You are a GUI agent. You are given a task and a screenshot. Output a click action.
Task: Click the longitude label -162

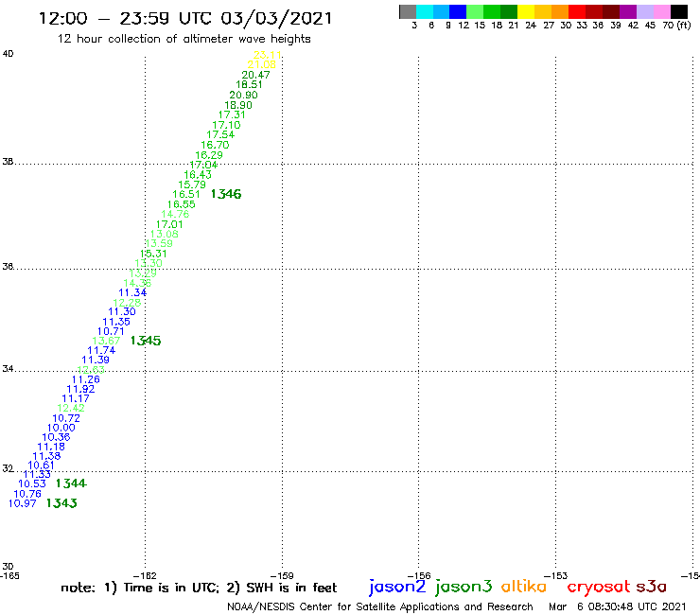pos(145,576)
